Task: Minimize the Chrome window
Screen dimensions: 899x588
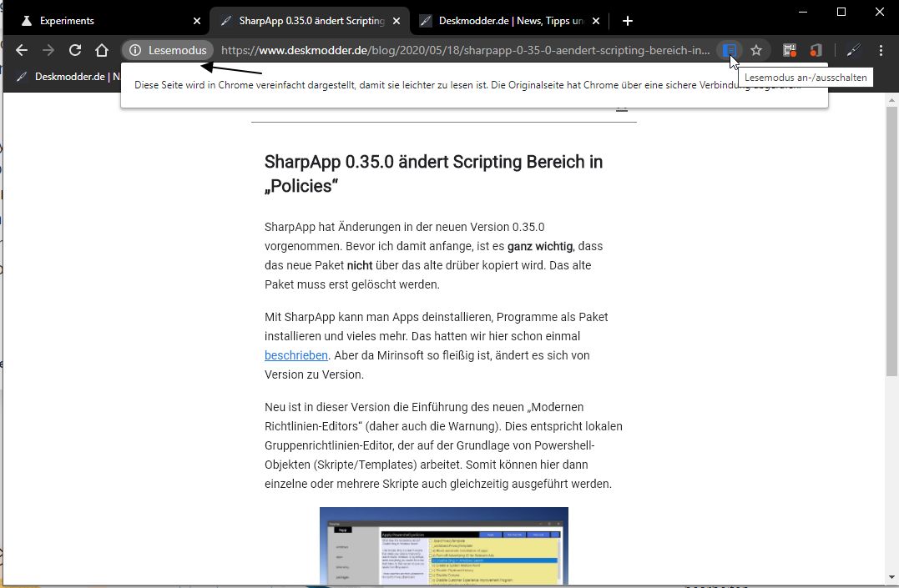Action: [803, 12]
